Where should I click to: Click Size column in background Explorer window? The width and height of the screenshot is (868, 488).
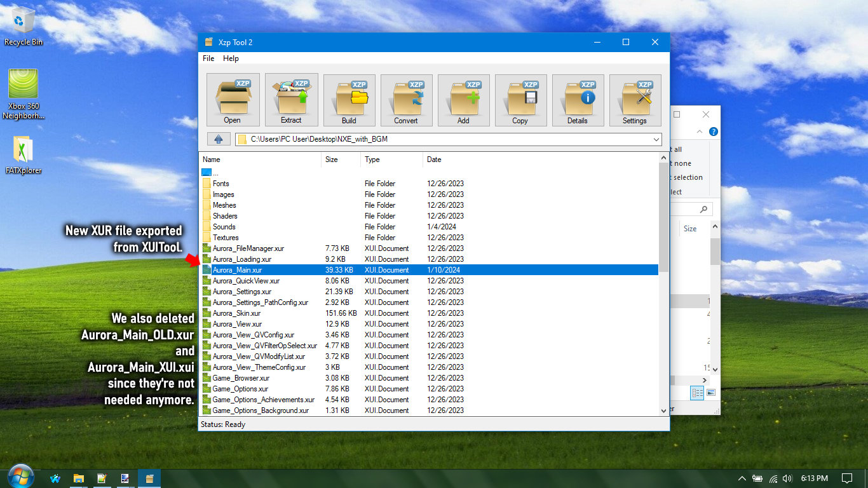[690, 229]
